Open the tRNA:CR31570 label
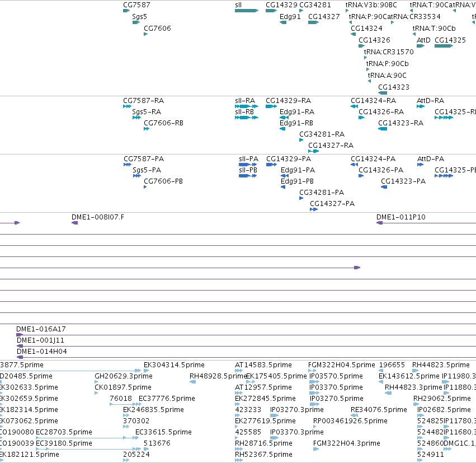This screenshot has width=476, height=463. 389,52
